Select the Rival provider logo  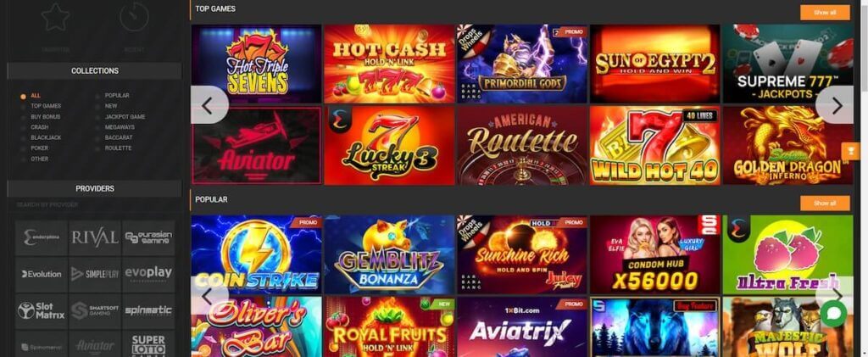95,238
